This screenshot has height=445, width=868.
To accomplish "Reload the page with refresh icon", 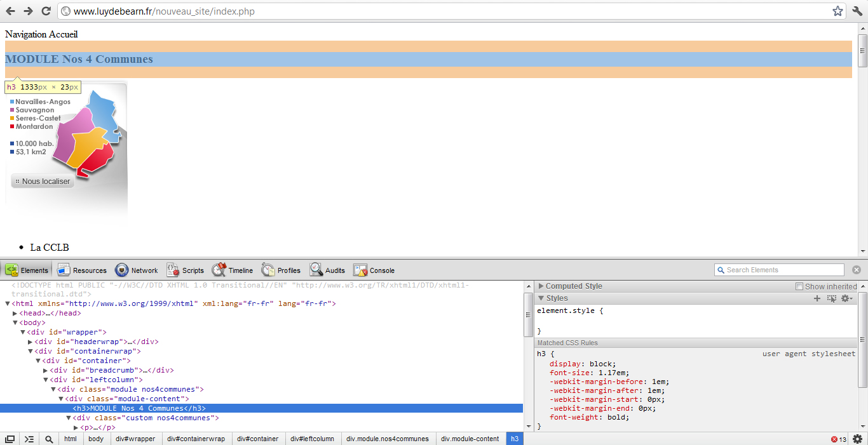I will click(46, 11).
